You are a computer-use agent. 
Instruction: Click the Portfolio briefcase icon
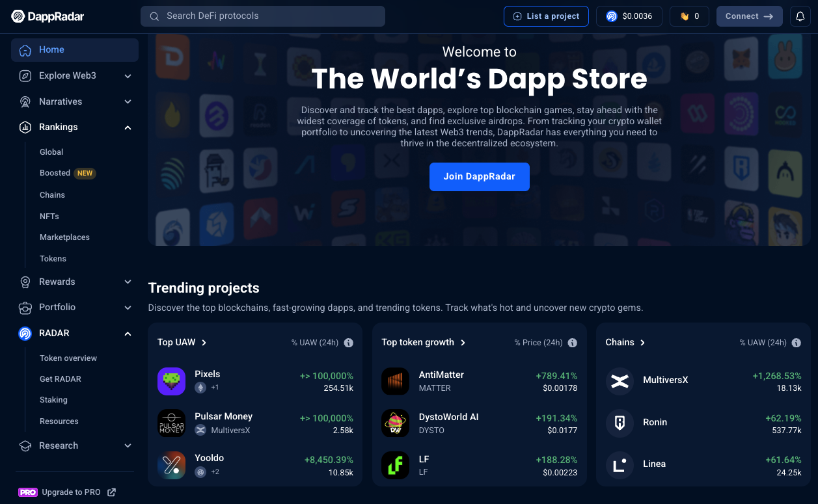[25, 308]
